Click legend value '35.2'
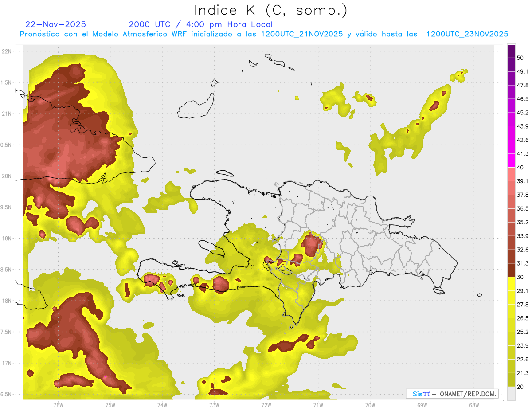 pos(523,223)
